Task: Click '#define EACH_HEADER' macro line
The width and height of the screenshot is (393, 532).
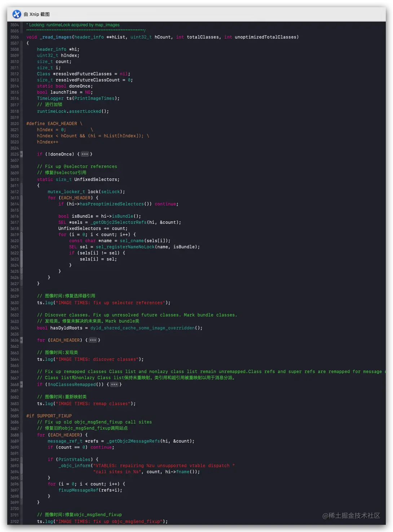Action: pyautogui.click(x=54, y=124)
